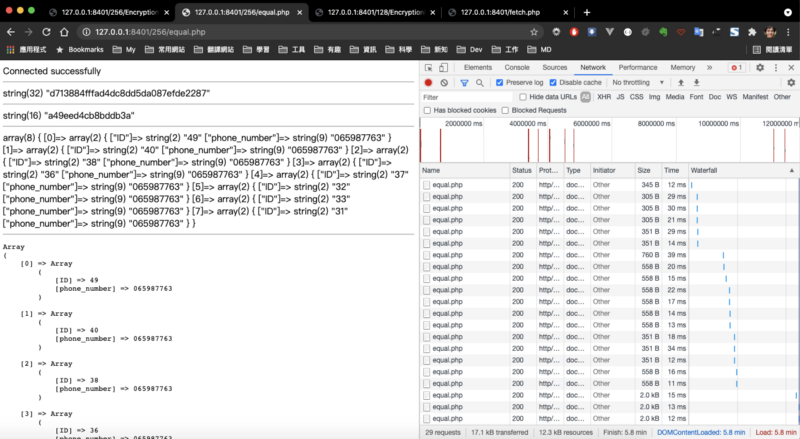Expand more DevTools tabs chevron
Viewport: 800px width, 439px height.
coord(709,67)
